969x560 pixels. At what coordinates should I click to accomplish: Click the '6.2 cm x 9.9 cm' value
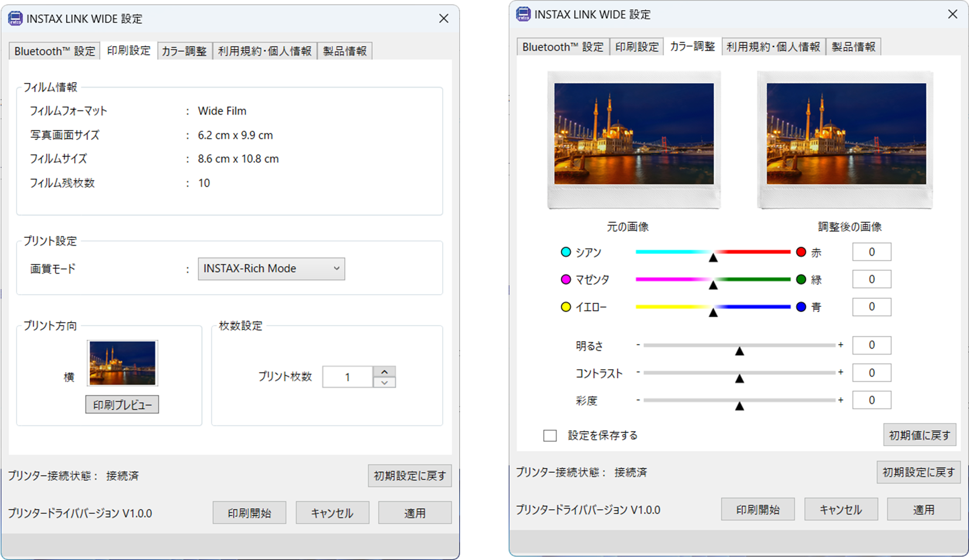(235, 135)
